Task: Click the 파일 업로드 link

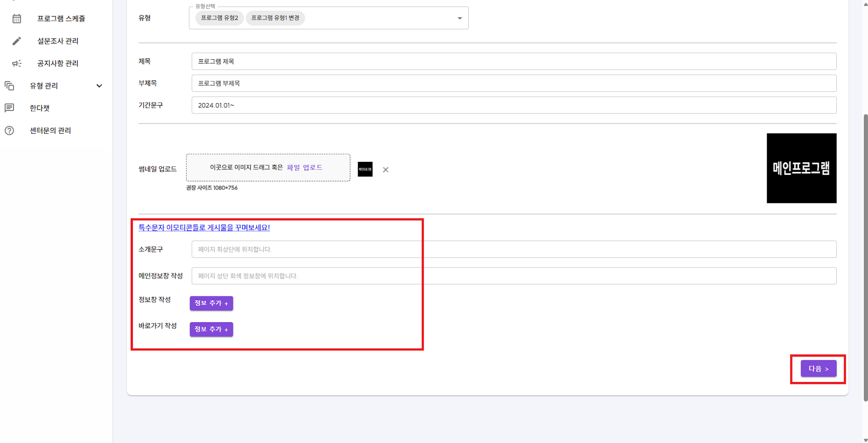Action: (x=304, y=167)
